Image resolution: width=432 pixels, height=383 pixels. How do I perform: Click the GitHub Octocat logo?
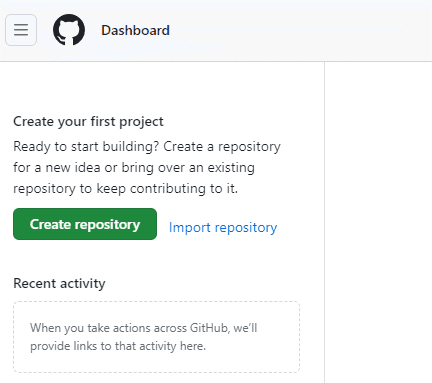(x=69, y=30)
